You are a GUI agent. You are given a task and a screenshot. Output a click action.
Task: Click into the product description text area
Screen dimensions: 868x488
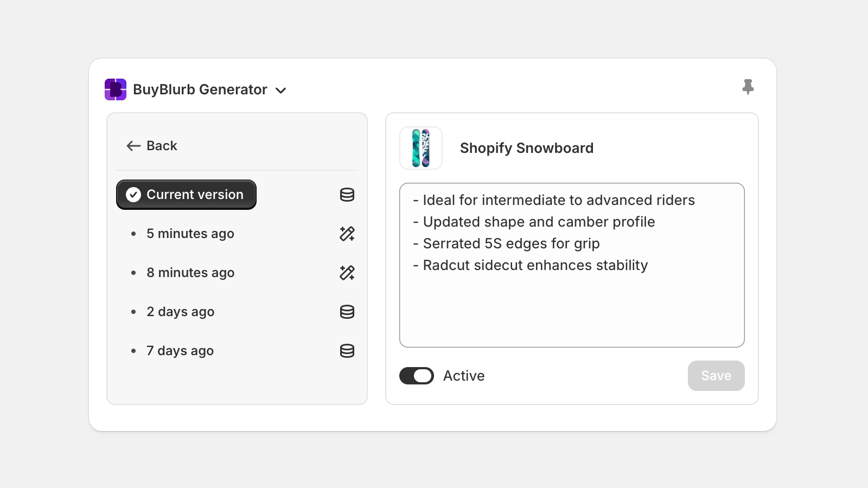click(572, 304)
